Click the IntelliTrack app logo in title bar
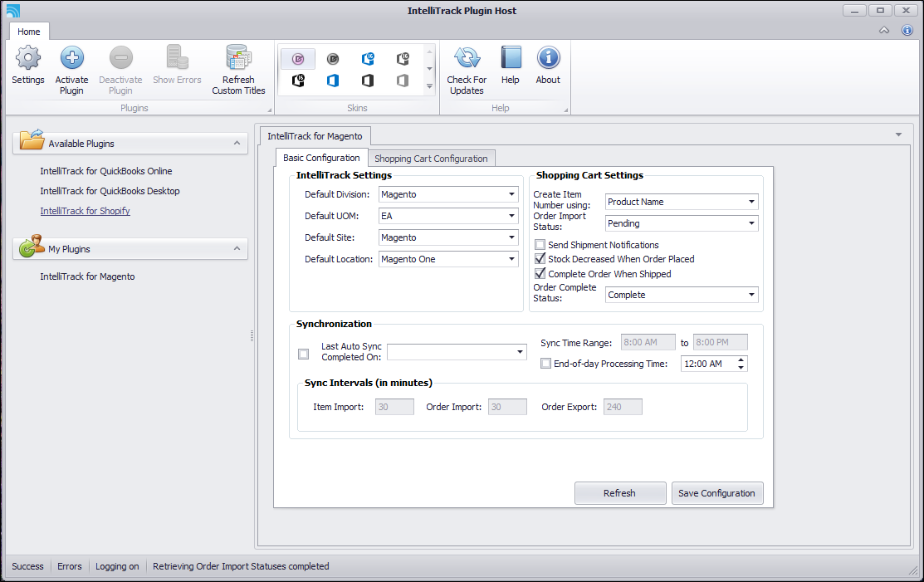924x582 pixels. click(x=13, y=11)
